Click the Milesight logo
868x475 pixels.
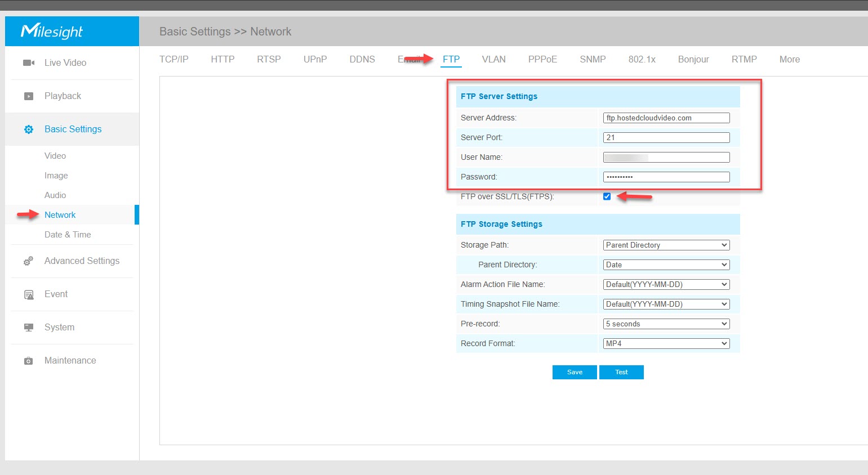(52, 31)
